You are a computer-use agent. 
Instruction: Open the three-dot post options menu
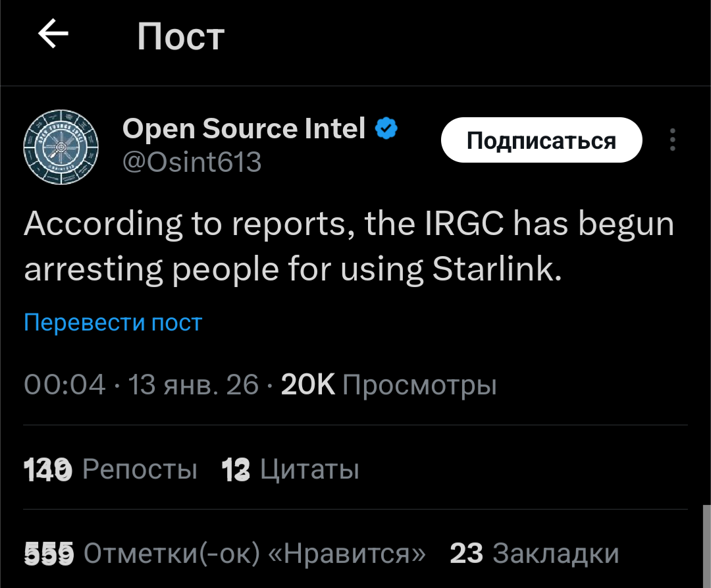pyautogui.click(x=672, y=140)
